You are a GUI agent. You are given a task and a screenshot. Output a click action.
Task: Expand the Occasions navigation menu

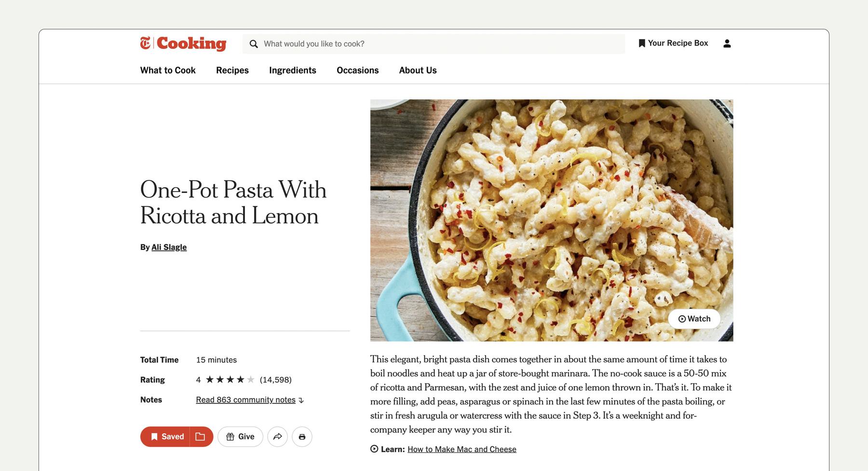coord(358,70)
